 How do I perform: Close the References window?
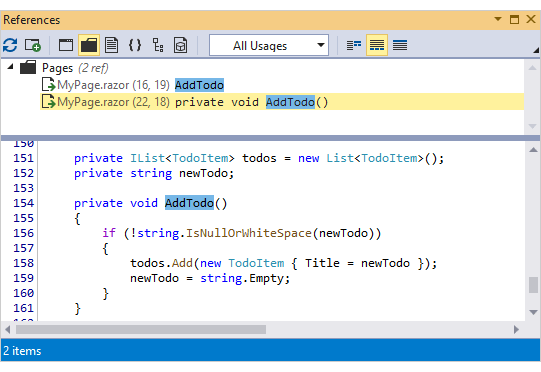(531, 19)
